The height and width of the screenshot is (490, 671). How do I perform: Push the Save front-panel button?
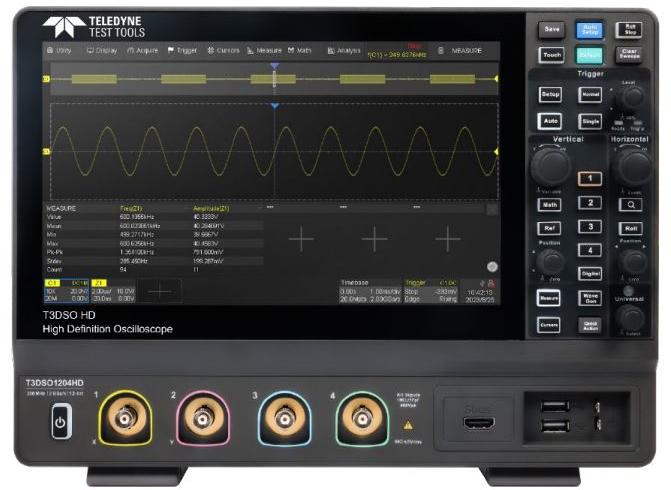552,30
